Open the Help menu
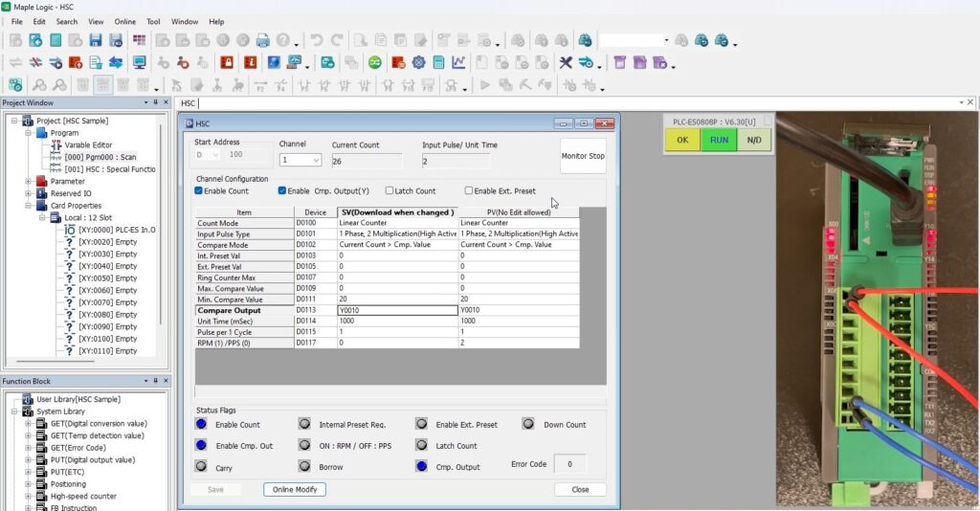 [216, 21]
